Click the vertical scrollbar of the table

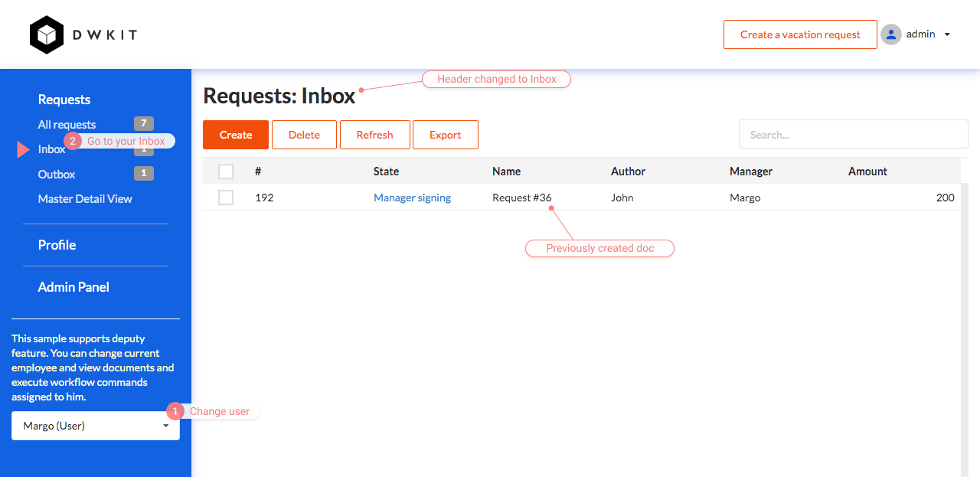964,329
